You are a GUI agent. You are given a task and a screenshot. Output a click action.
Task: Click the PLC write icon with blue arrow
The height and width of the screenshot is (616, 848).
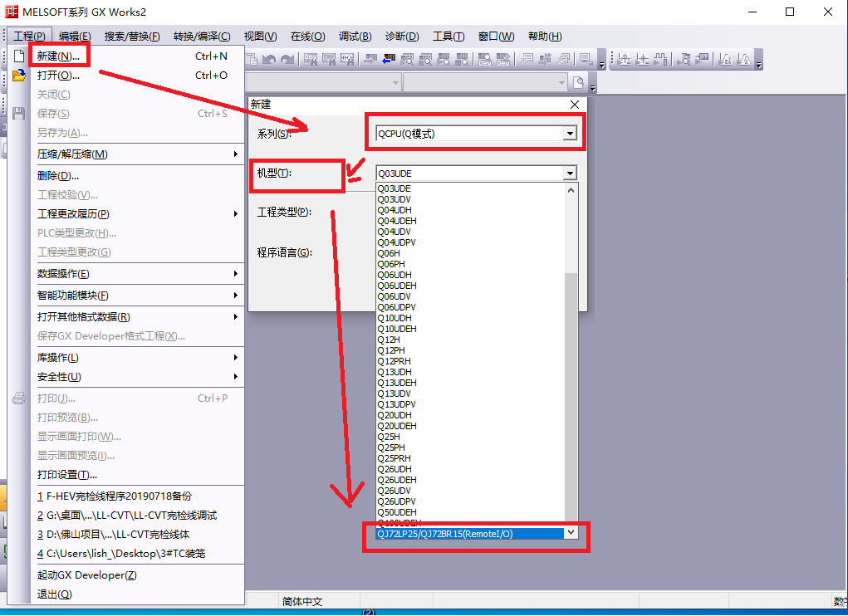click(x=389, y=59)
